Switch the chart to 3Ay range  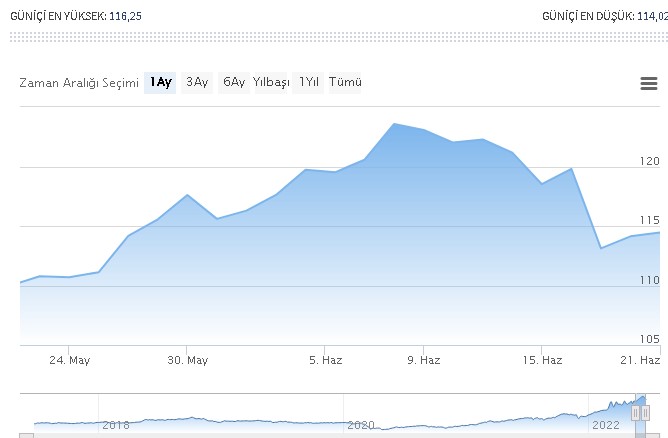point(197,83)
